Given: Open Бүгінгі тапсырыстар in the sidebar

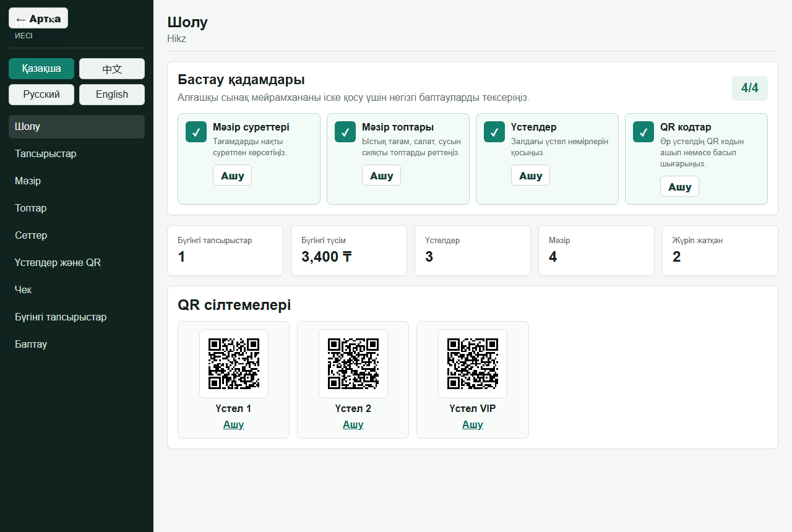Looking at the screenshot, I should 77,317.
